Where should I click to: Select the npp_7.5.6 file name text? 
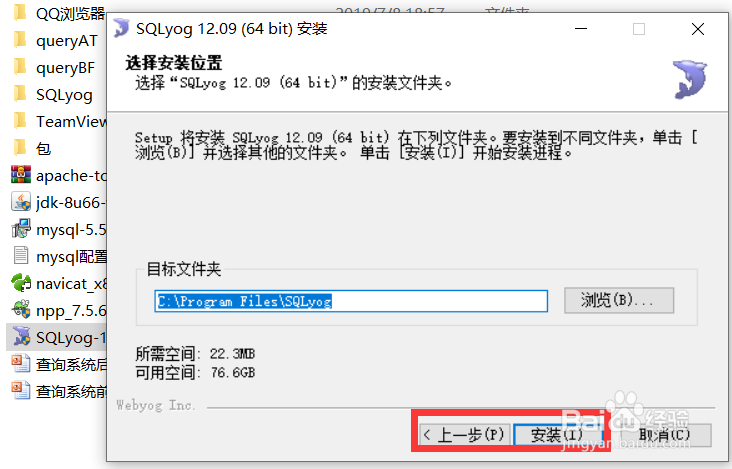71,311
